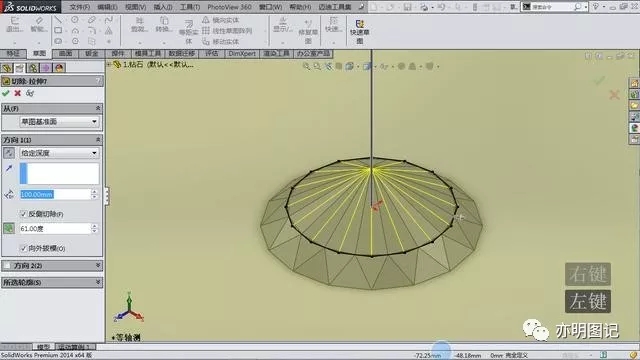Open the PhotoView 360 menu
Screen dimensions: 640x360
(x=229, y=7)
